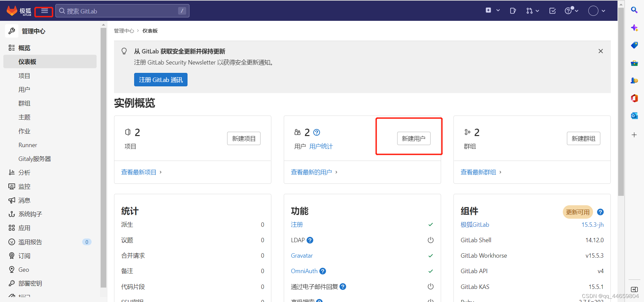Click the sidebar vertical scrollbar
Viewport: 644px width, 302px height.
coord(103,158)
